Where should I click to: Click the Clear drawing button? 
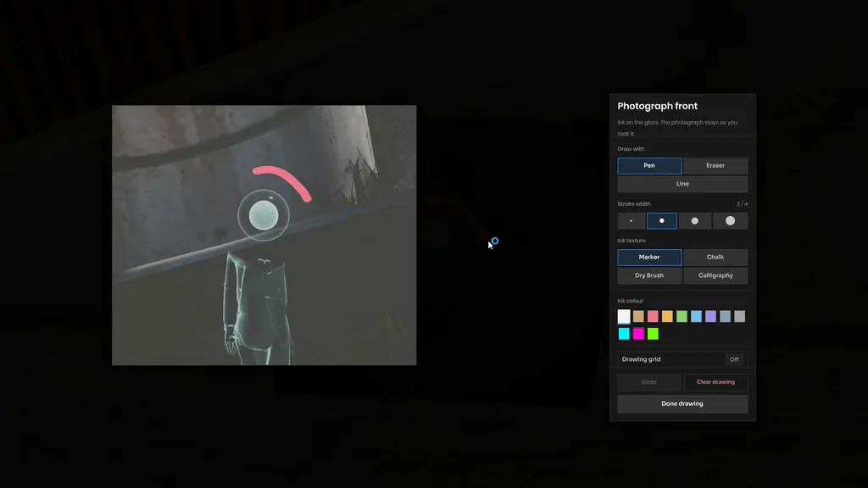pyautogui.click(x=715, y=382)
